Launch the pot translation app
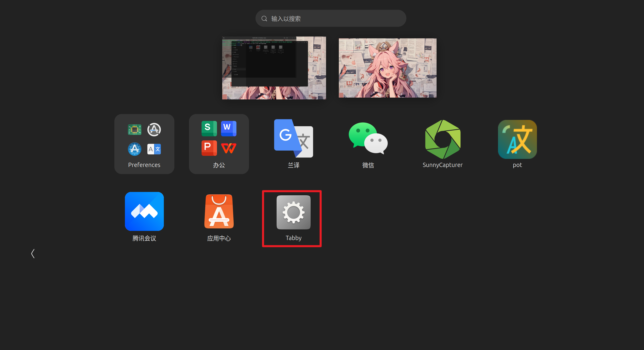This screenshot has width=644, height=350. 517,139
